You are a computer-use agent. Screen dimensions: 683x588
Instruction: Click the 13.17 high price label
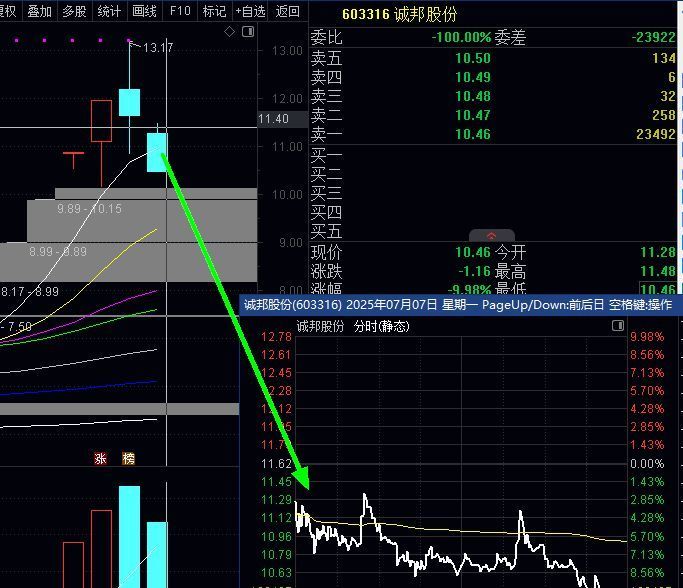pos(158,47)
